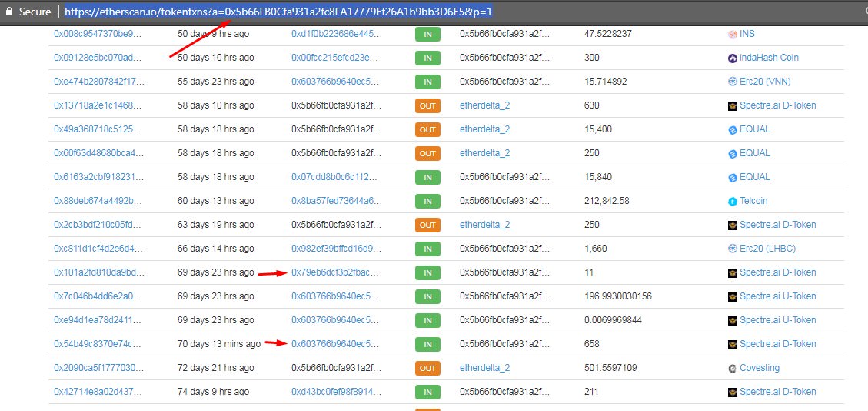Open transaction hash 0x88deb674a4492b

point(98,201)
